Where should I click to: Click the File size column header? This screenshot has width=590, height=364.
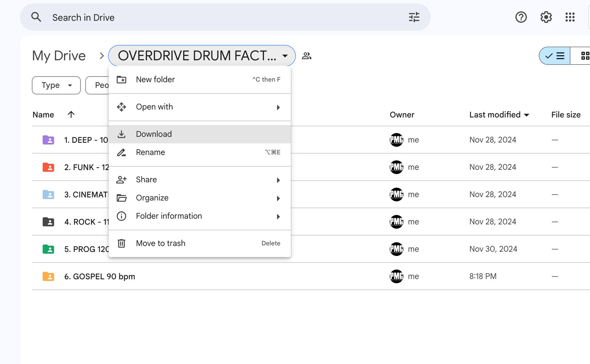click(x=566, y=115)
